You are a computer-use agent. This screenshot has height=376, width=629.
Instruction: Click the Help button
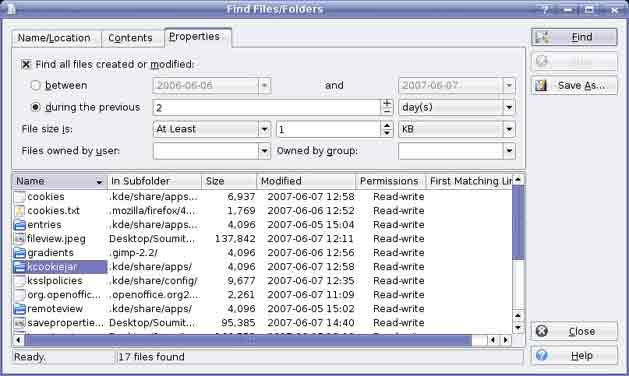point(574,356)
